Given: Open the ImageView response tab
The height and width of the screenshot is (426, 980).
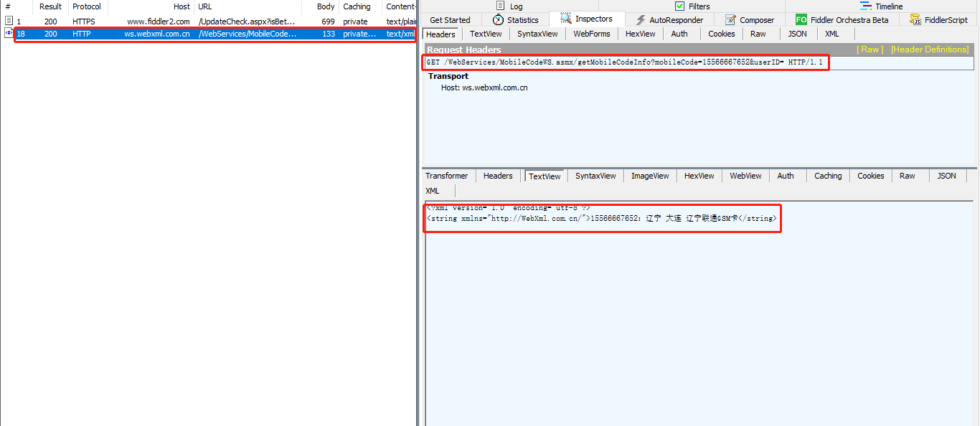Looking at the screenshot, I should [x=650, y=176].
